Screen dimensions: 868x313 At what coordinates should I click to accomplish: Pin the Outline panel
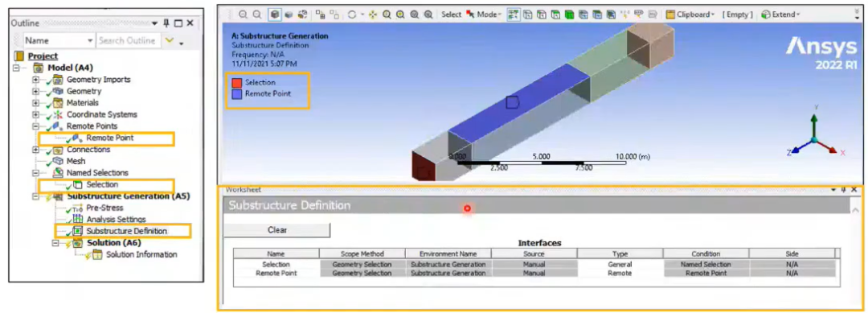pyautogui.click(x=166, y=23)
